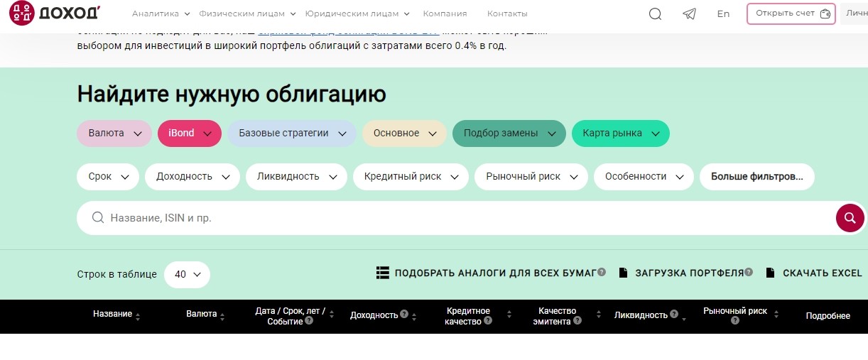Click the file icon beside ЗАГРУЗКА ПОРТФЕЛЯ
Image resolution: width=868 pixels, height=360 pixels.
(623, 273)
